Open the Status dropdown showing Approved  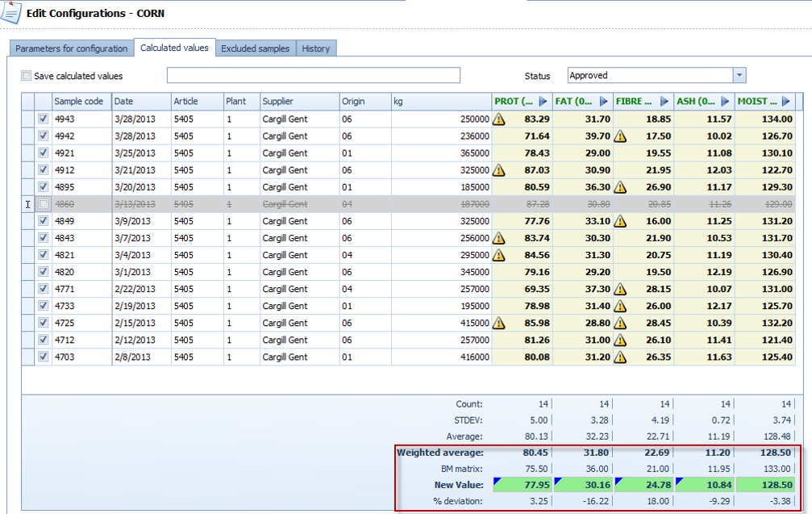[739, 75]
